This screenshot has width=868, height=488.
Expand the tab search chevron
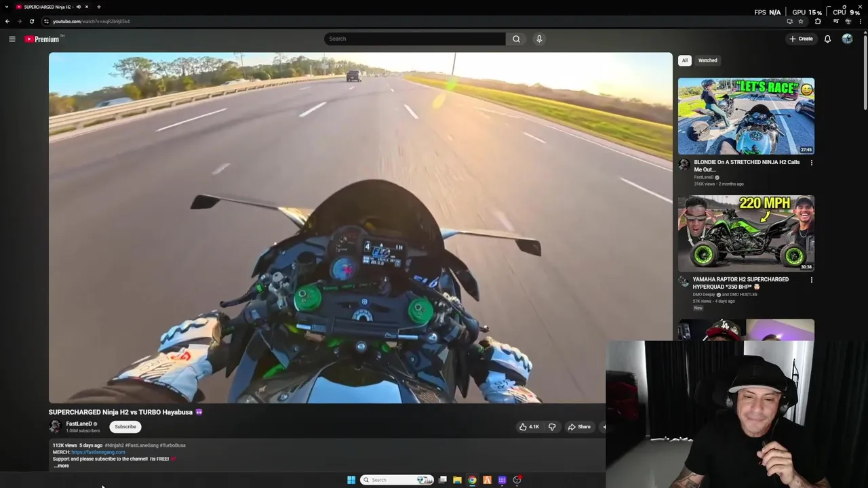tap(7, 7)
